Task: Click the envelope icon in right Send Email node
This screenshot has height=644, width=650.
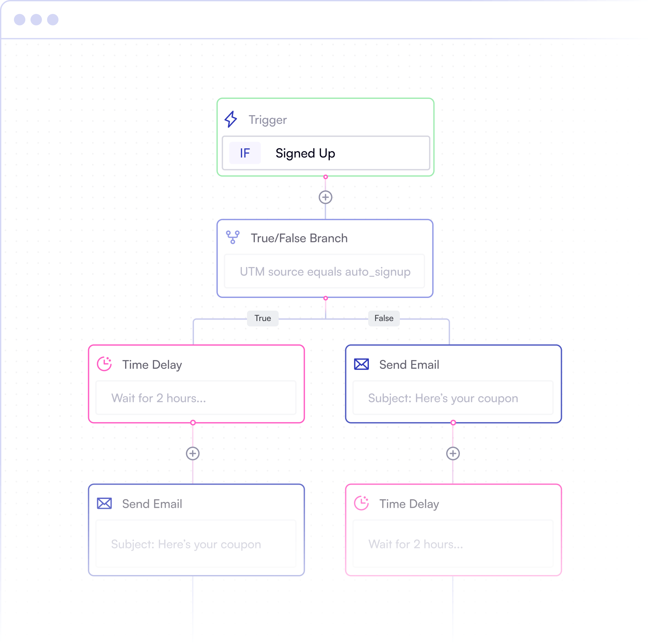Action: (x=362, y=364)
